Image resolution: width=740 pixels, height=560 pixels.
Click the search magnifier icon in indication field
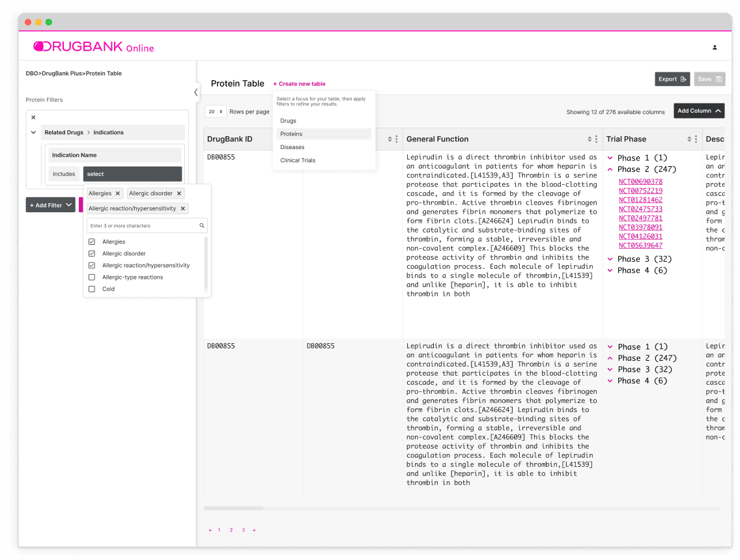(201, 225)
